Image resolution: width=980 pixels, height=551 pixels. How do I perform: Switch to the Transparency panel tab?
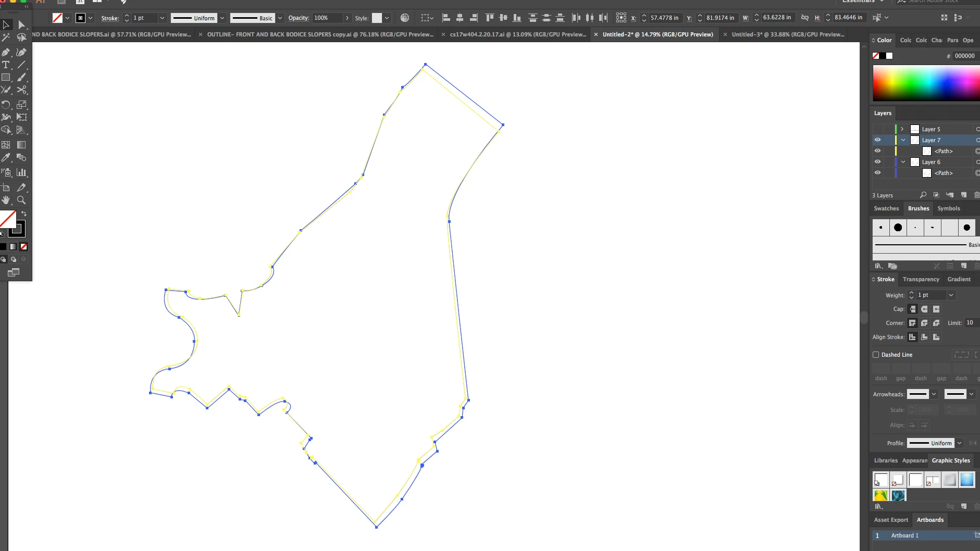921,279
